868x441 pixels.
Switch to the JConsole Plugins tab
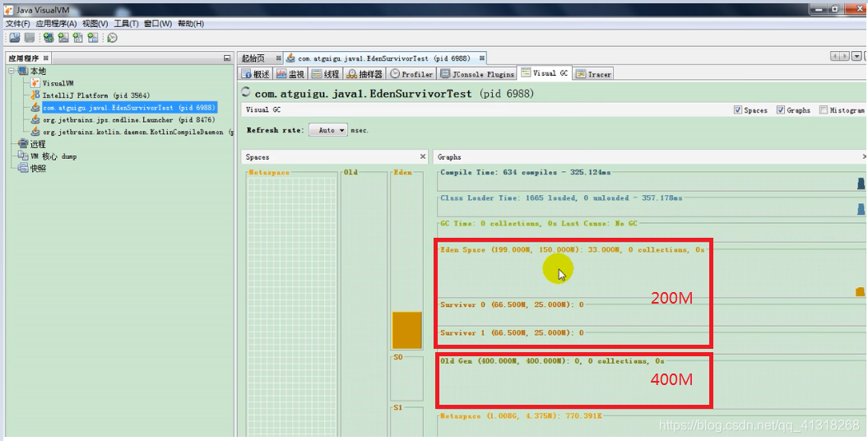(x=478, y=74)
